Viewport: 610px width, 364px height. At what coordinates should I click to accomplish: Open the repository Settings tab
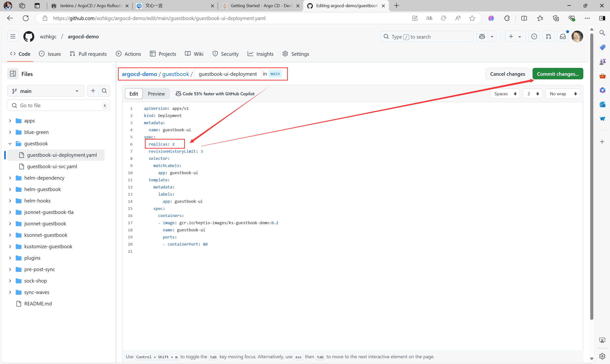tap(295, 54)
